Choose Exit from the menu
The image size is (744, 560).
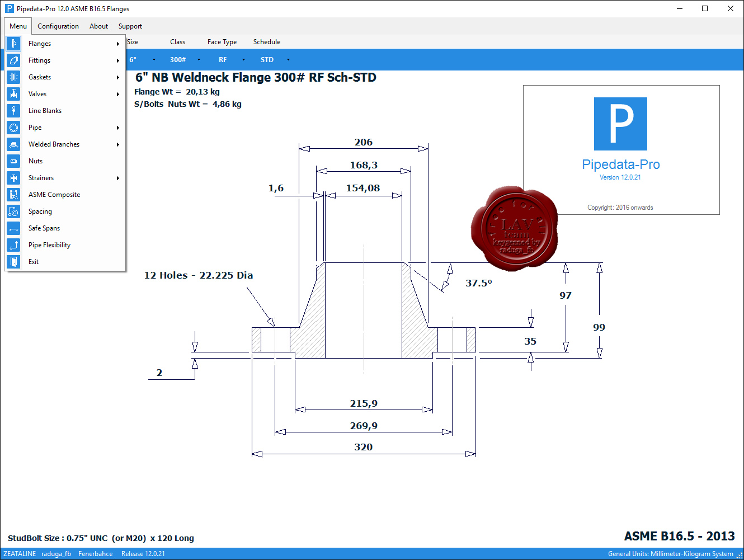(65, 262)
